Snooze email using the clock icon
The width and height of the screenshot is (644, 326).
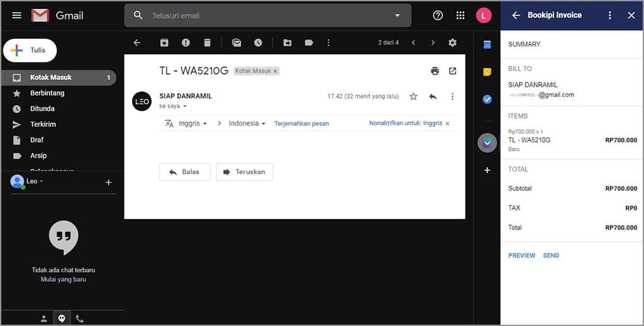[258, 43]
